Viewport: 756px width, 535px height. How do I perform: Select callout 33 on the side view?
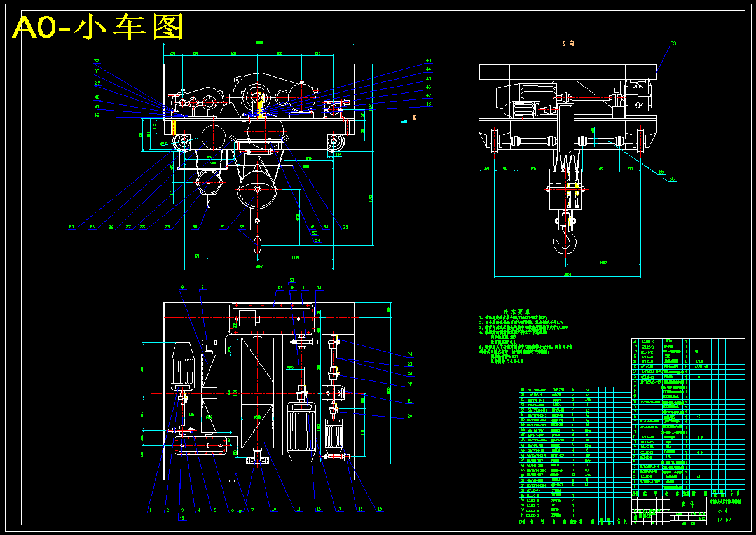tap(673, 43)
